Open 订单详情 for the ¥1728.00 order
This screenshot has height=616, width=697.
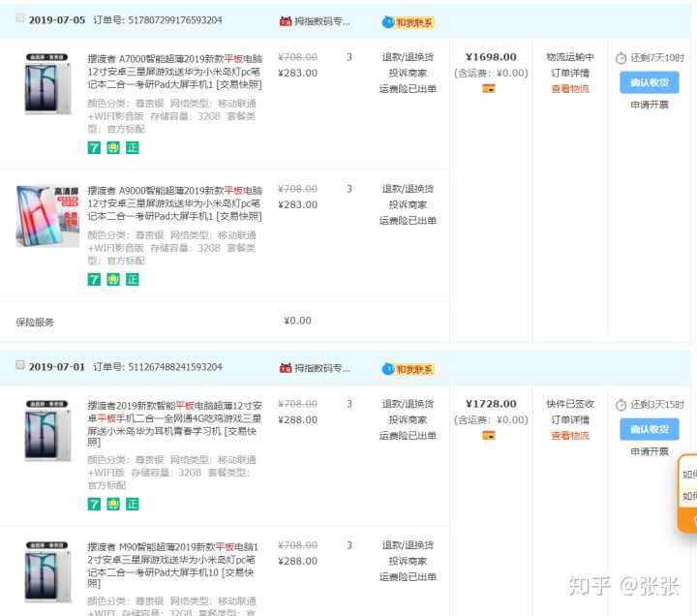point(570,420)
